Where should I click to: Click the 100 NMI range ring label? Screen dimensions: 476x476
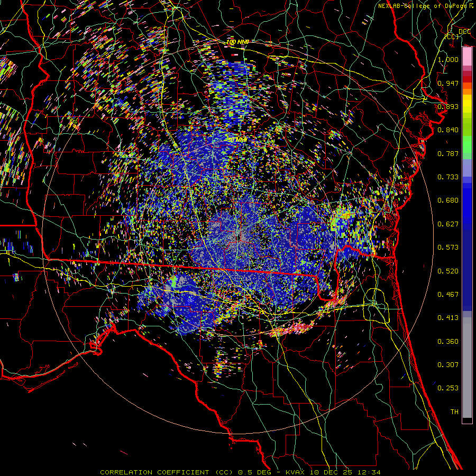(237, 42)
